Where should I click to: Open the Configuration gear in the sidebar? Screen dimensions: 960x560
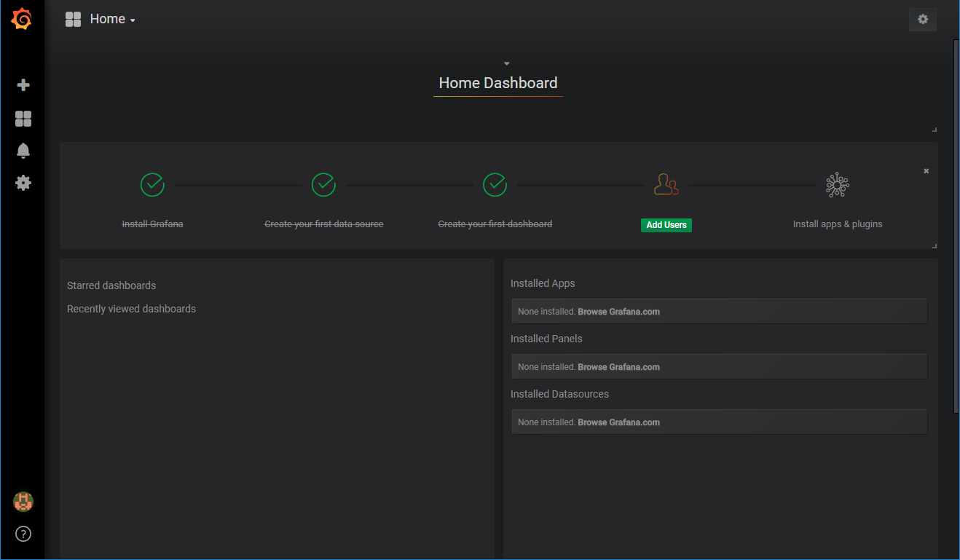[x=23, y=183]
